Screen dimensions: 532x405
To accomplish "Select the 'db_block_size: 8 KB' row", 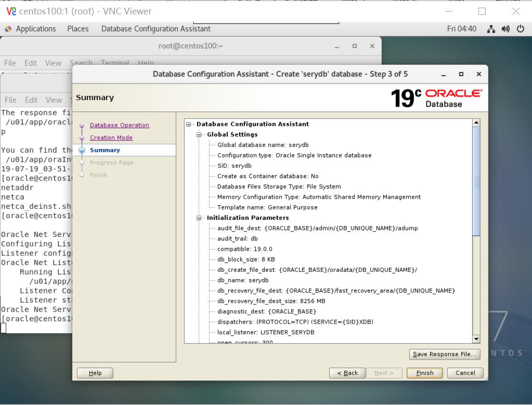I will (x=246, y=259).
